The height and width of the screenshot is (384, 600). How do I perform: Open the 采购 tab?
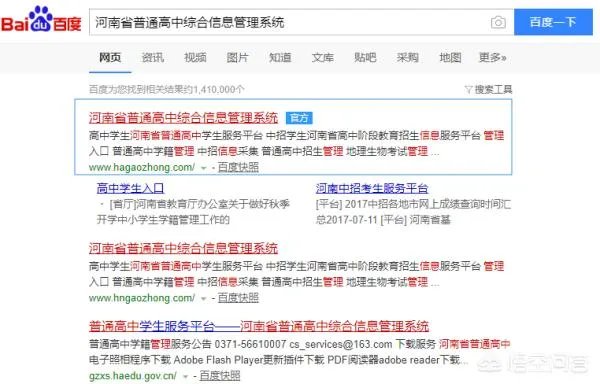point(408,57)
